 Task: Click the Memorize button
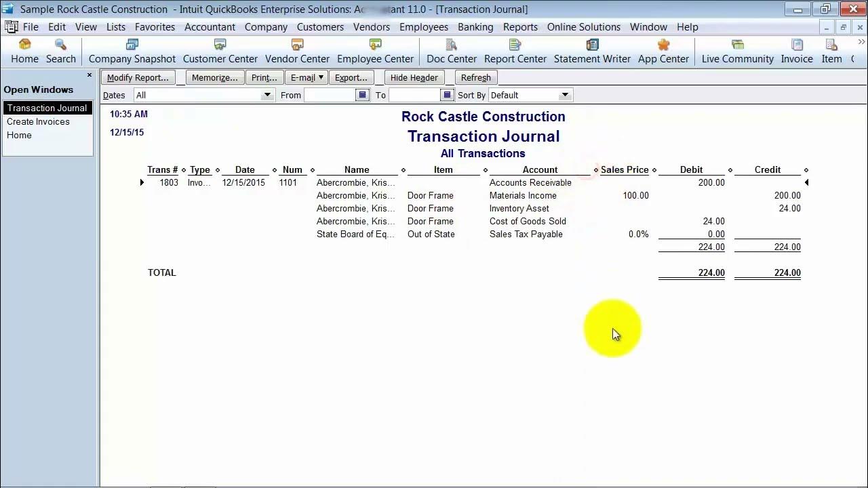[x=214, y=77]
